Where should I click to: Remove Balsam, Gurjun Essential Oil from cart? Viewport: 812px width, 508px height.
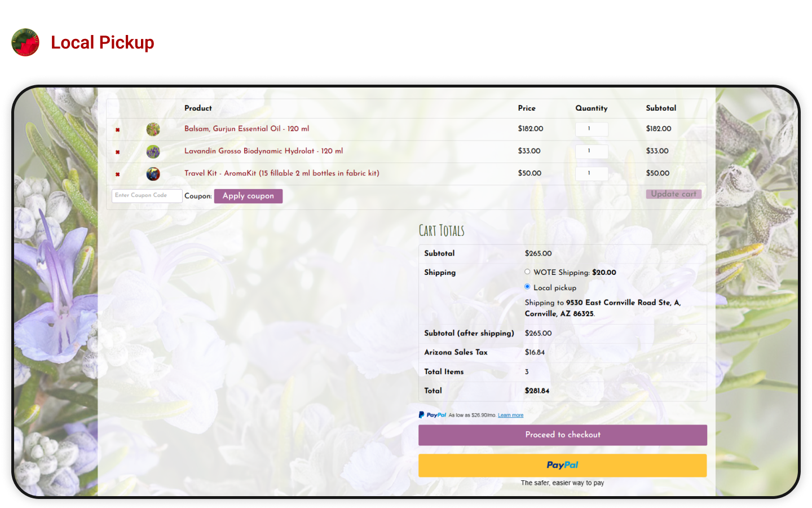tap(117, 130)
